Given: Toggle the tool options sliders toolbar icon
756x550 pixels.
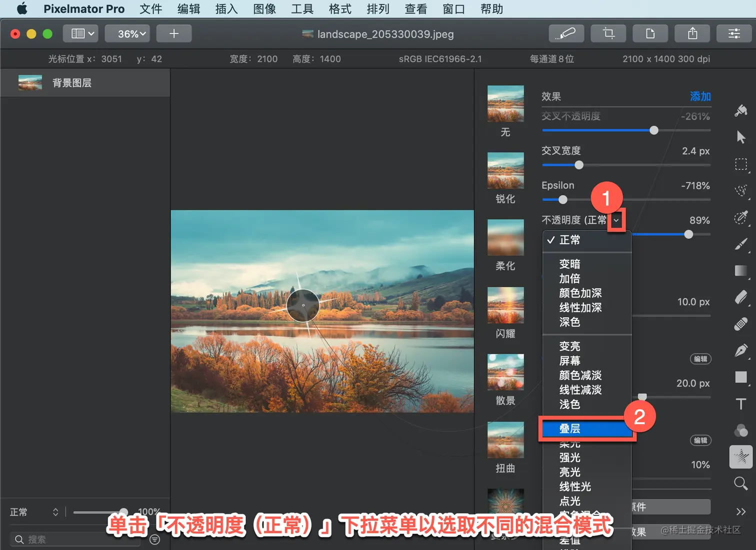Looking at the screenshot, I should point(734,34).
